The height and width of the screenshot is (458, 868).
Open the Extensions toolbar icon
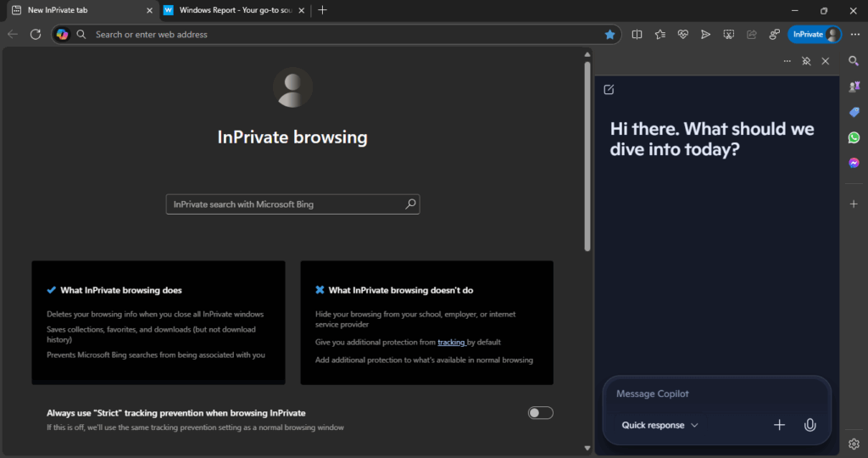tap(774, 34)
